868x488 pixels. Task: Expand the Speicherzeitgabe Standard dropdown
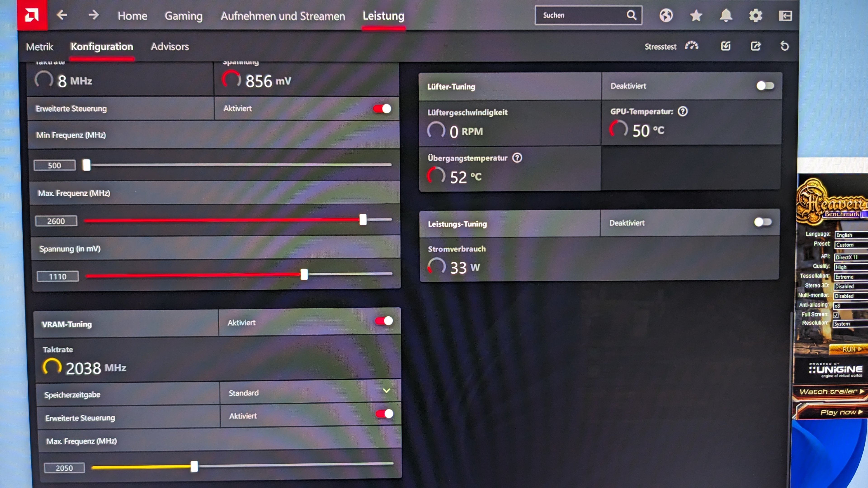point(387,391)
